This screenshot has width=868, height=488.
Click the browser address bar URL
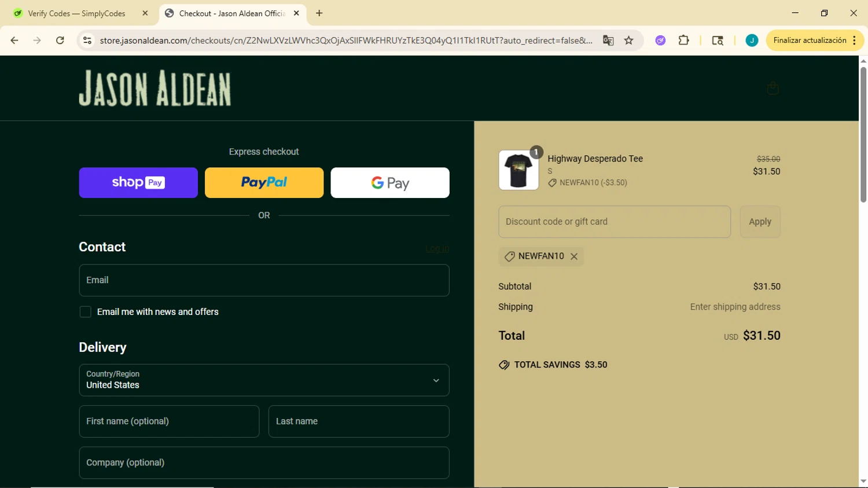point(346,41)
